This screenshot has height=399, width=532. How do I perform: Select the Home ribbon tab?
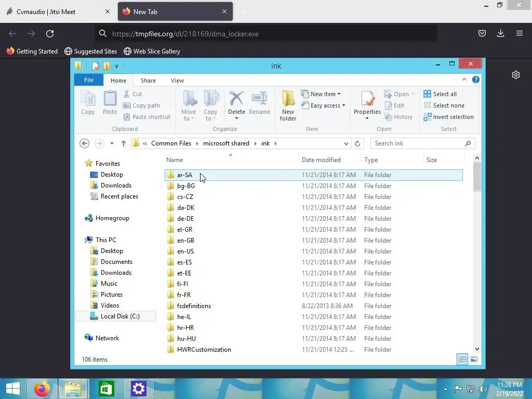tap(118, 81)
